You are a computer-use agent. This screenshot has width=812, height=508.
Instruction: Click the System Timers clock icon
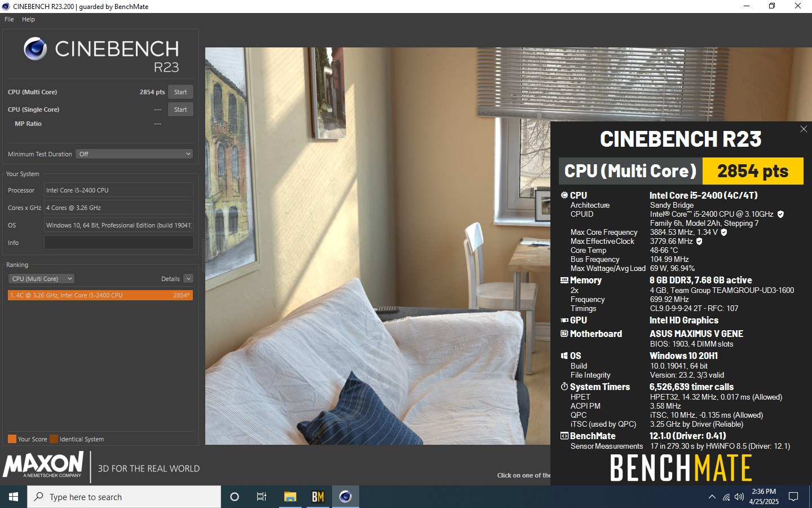(564, 387)
